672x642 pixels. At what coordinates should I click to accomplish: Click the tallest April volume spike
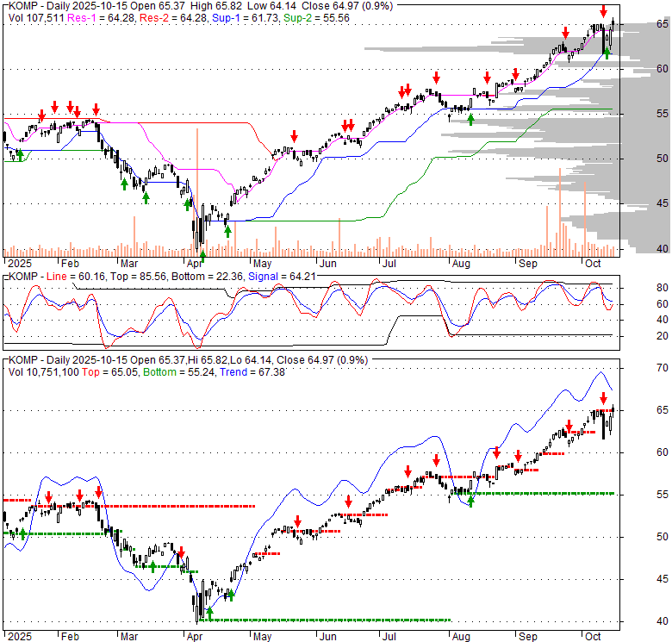pyautogui.click(x=197, y=192)
